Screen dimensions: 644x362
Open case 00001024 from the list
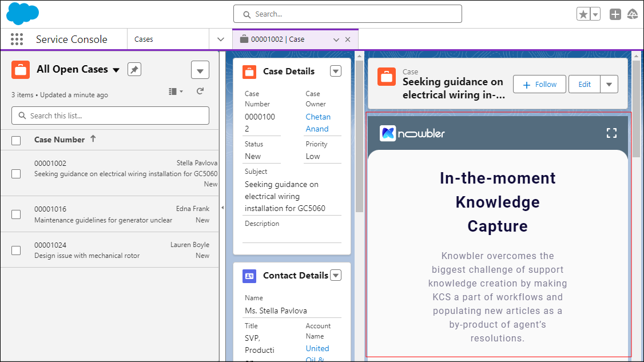(x=50, y=245)
